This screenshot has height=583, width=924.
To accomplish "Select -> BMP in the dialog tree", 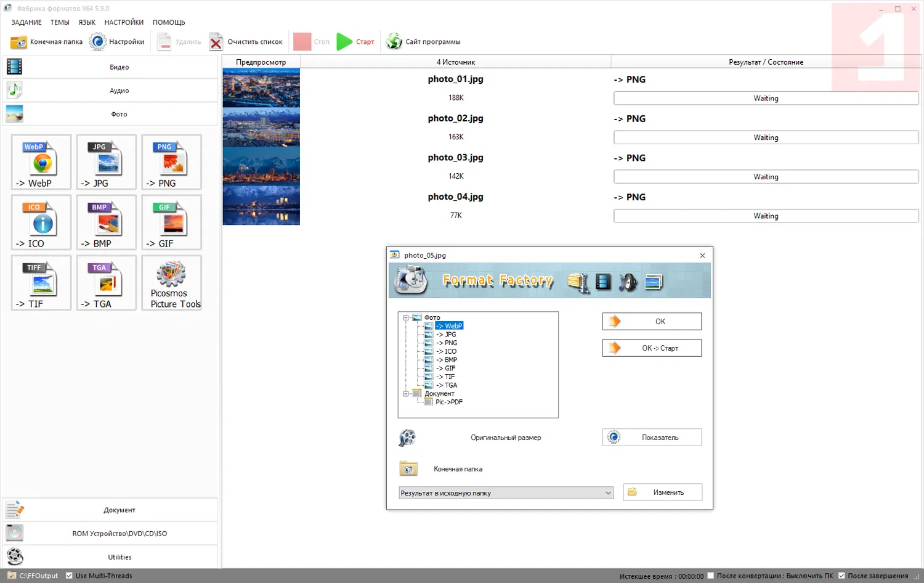I will click(447, 360).
